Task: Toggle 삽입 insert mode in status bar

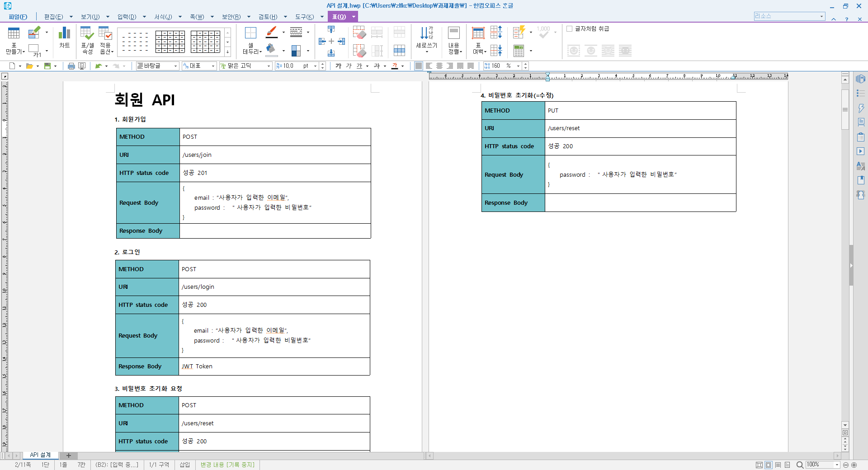Action: click(x=185, y=465)
